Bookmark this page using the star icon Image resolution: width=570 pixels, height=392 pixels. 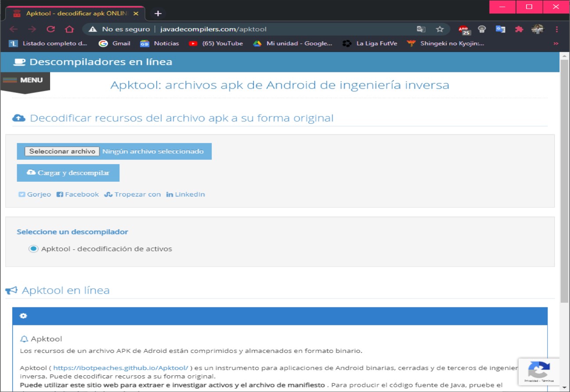tap(439, 28)
